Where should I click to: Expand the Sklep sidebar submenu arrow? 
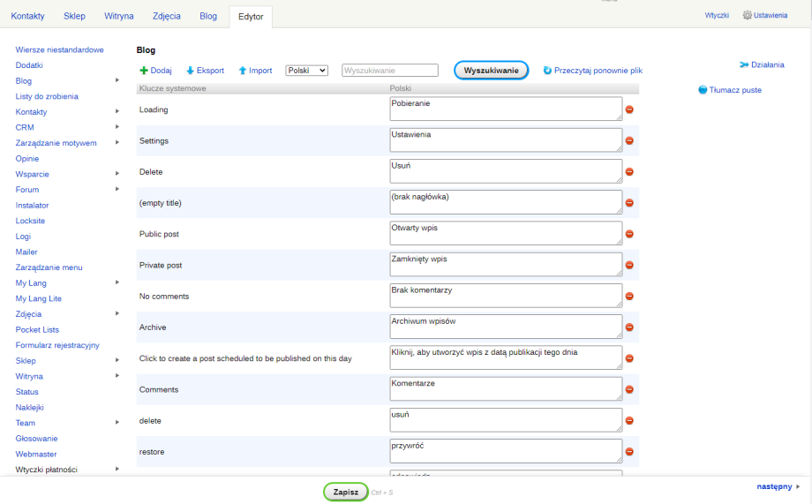(117, 360)
